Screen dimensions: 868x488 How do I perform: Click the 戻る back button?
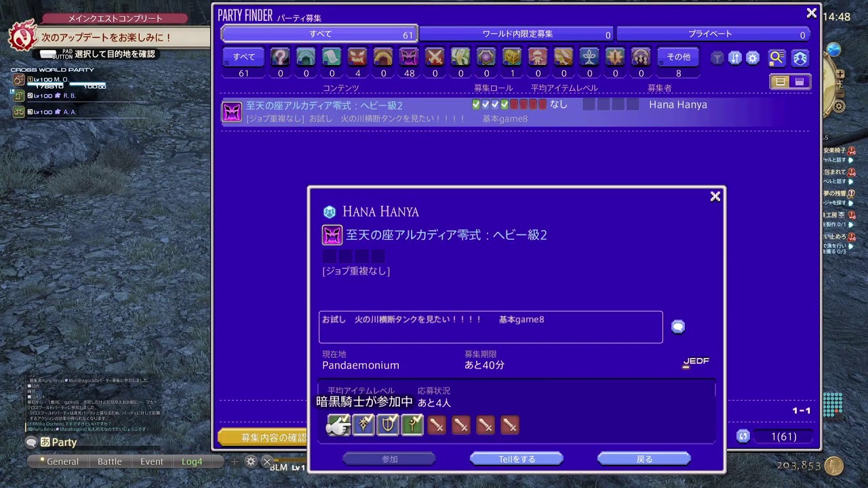(x=644, y=459)
